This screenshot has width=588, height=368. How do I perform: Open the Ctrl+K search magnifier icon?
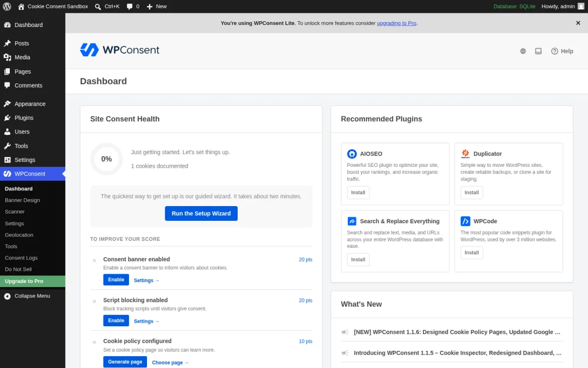tap(98, 6)
